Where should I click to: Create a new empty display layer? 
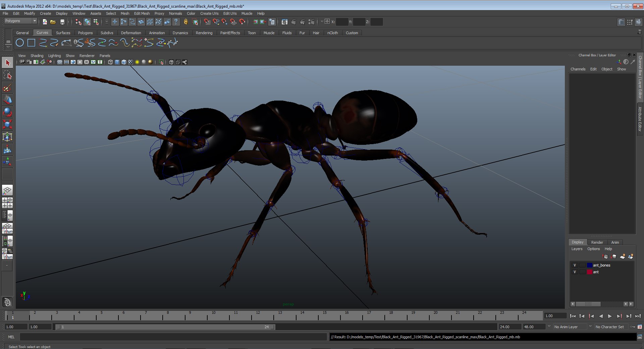coord(622,256)
